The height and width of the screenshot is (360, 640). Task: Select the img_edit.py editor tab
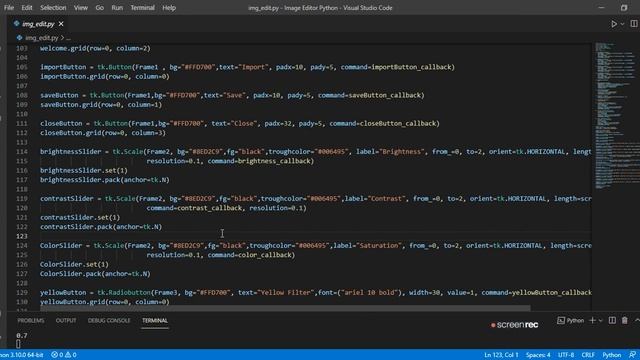tap(38, 24)
